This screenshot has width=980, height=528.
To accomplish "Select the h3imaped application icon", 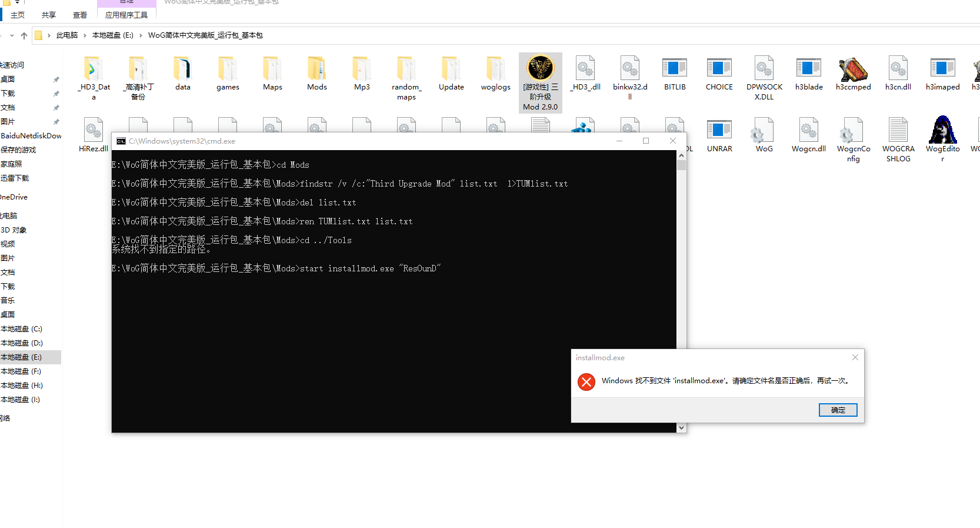I will (943, 68).
